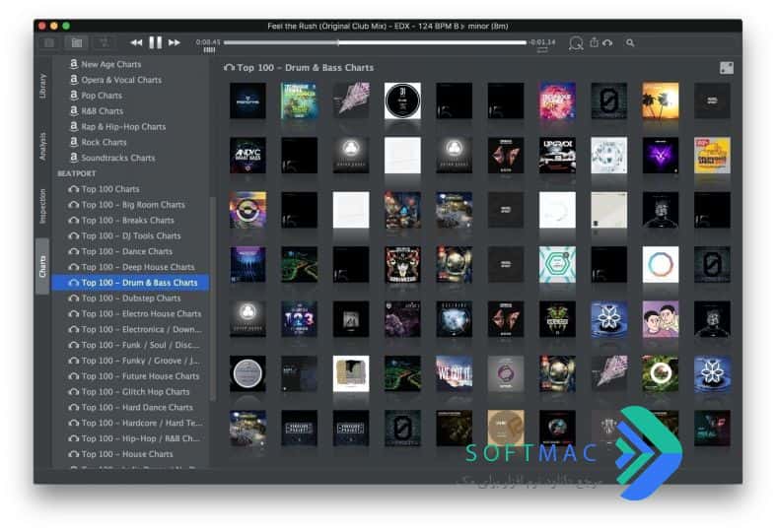
Task: Open Top 100 – Electronica / Down... charts
Action: 135,329
